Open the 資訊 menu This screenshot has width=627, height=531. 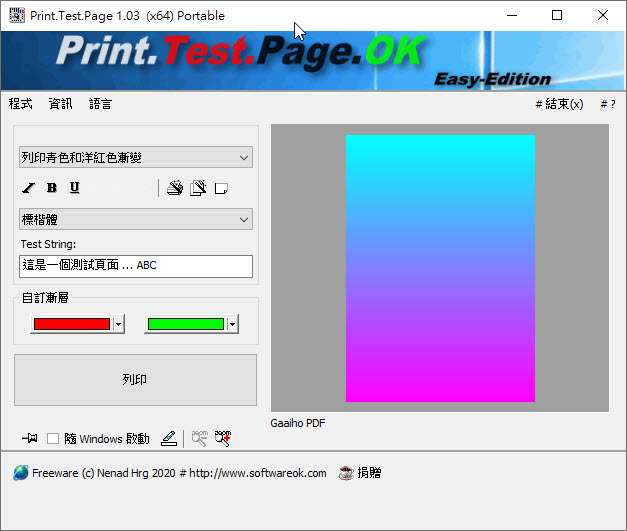point(61,104)
